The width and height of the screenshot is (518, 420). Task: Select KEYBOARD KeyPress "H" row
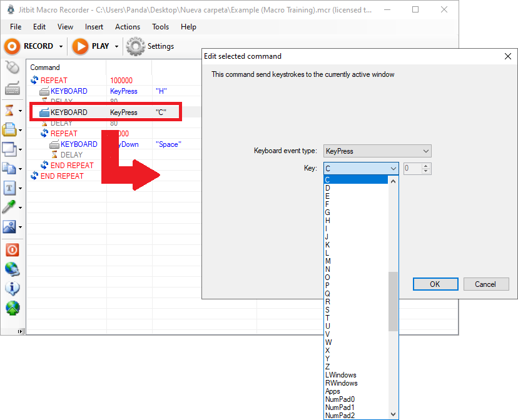click(x=114, y=91)
